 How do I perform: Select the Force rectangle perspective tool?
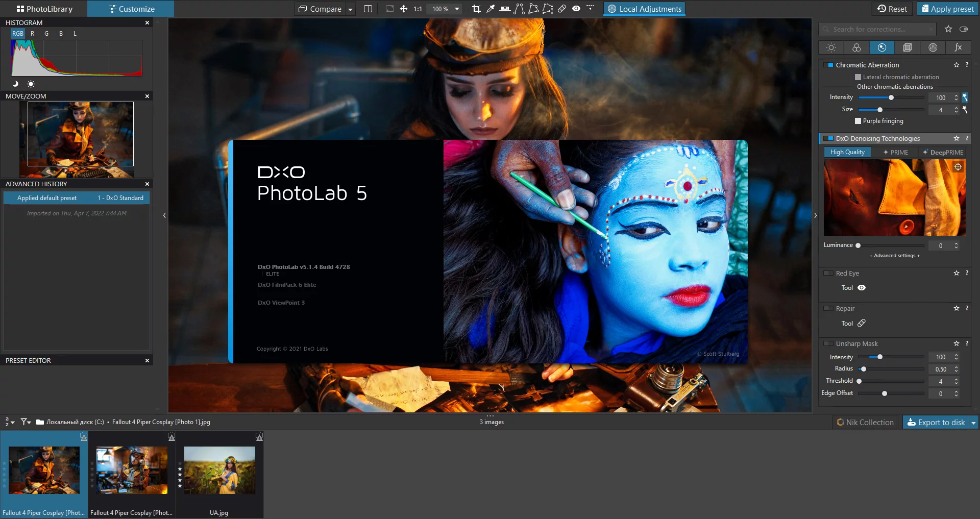533,9
